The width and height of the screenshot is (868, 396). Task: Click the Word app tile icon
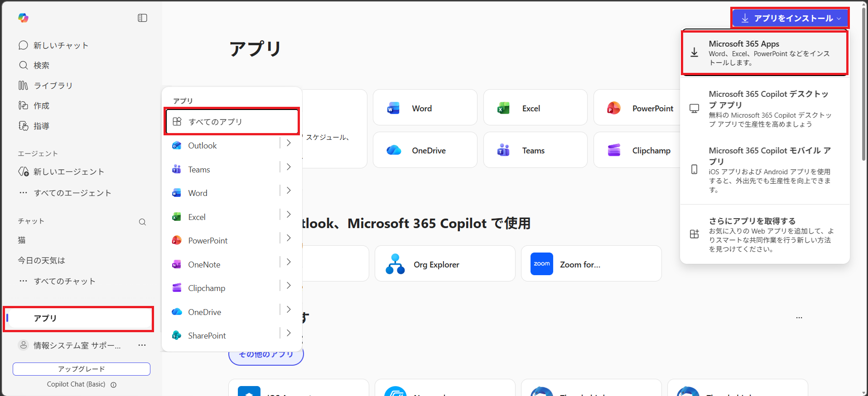point(393,108)
